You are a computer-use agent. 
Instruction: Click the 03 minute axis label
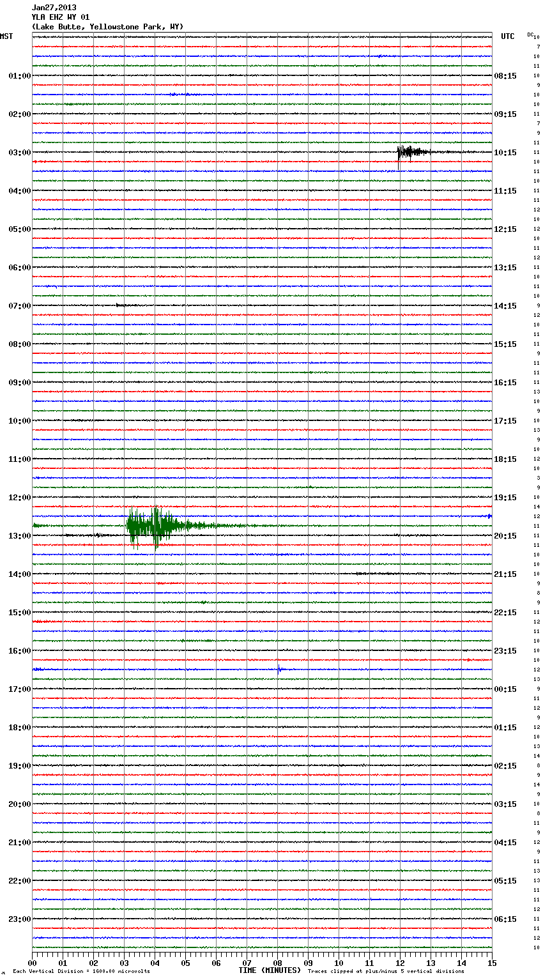click(124, 963)
